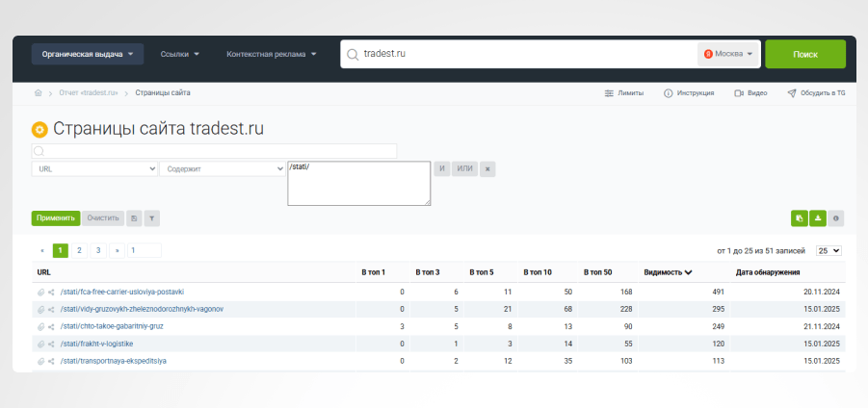Click the next page » button

(117, 251)
